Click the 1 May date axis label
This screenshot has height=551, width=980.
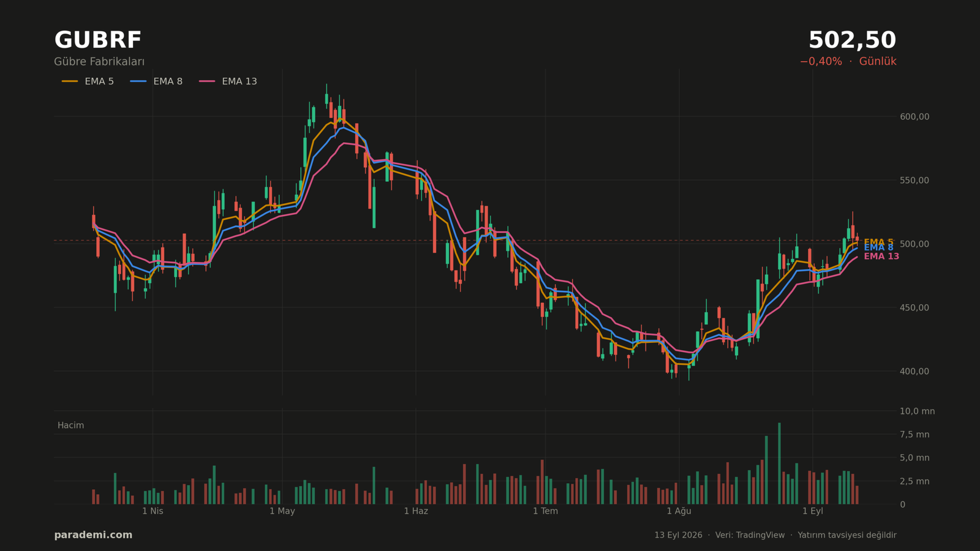tap(282, 511)
